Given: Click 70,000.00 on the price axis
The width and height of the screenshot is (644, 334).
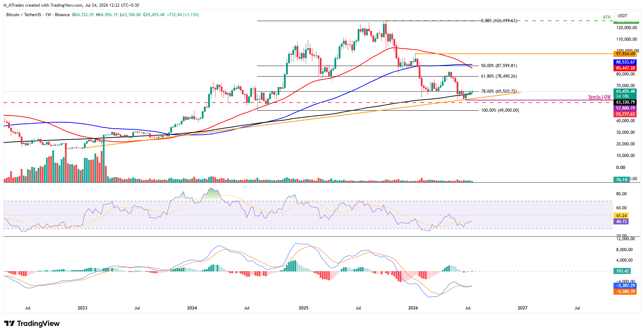Looking at the screenshot, I should click(625, 86).
